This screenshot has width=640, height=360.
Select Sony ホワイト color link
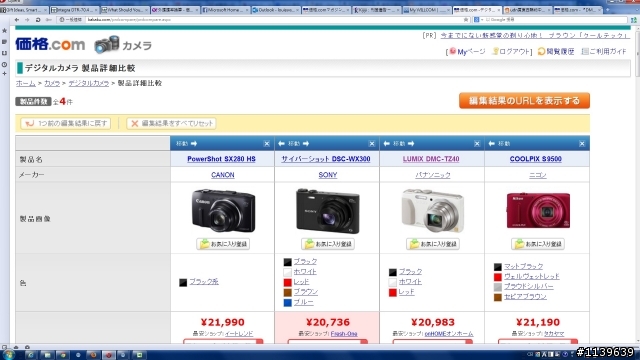pyautogui.click(x=305, y=272)
